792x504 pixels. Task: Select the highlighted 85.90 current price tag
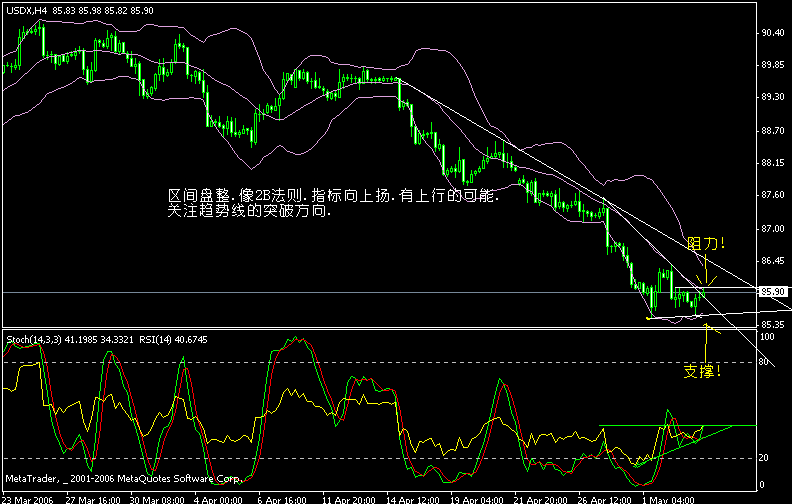click(773, 291)
